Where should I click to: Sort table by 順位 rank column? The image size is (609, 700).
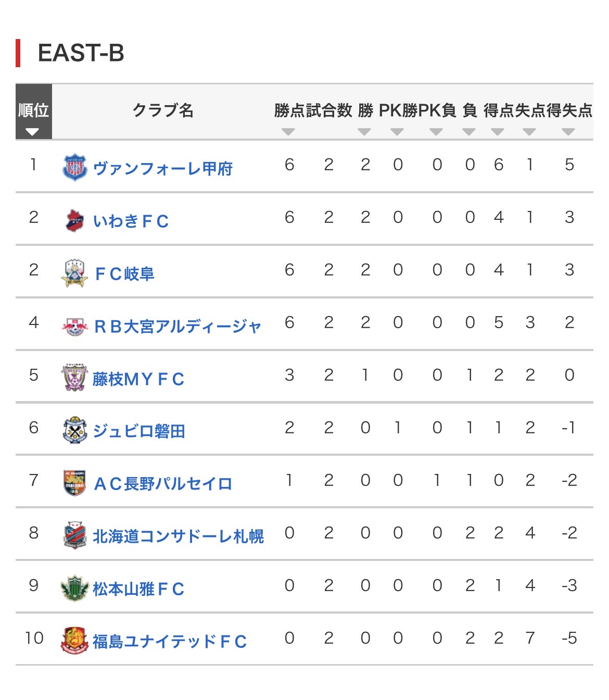click(x=33, y=111)
